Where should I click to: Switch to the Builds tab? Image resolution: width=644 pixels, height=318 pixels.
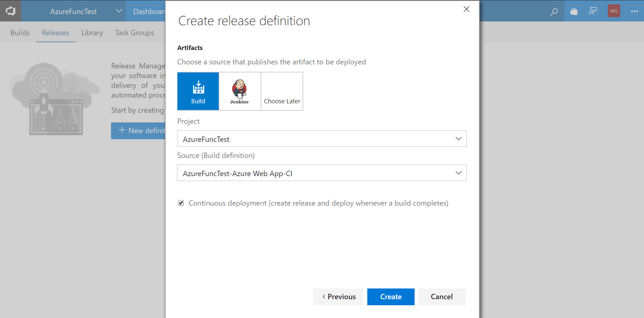click(20, 33)
